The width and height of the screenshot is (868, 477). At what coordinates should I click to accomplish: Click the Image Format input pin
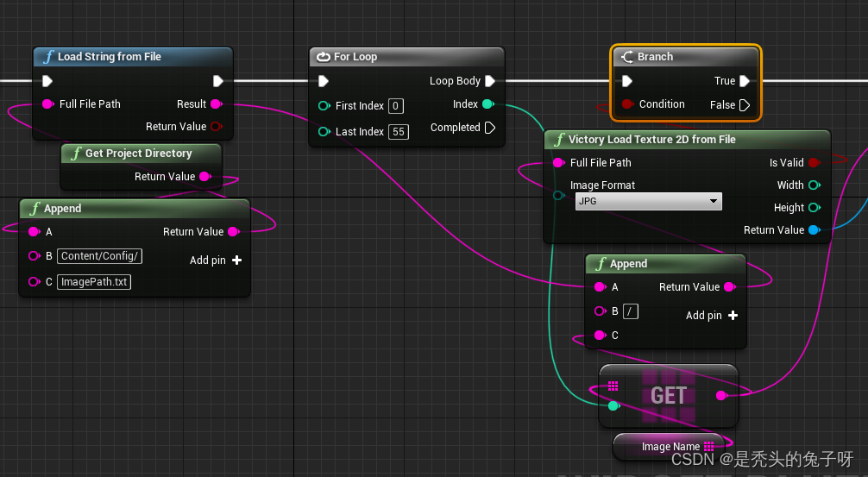pos(559,195)
